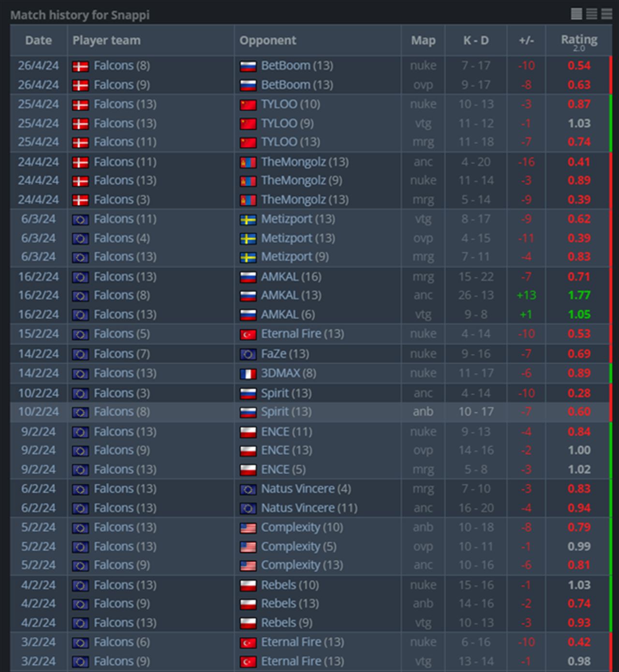Select the densest table view icon

coord(576,14)
